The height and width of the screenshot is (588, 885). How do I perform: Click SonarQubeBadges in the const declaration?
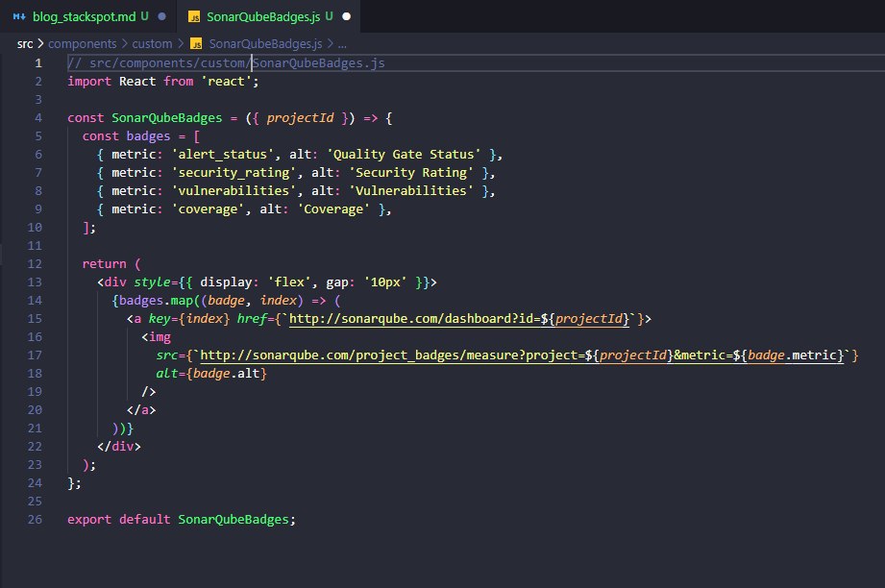[x=167, y=118]
